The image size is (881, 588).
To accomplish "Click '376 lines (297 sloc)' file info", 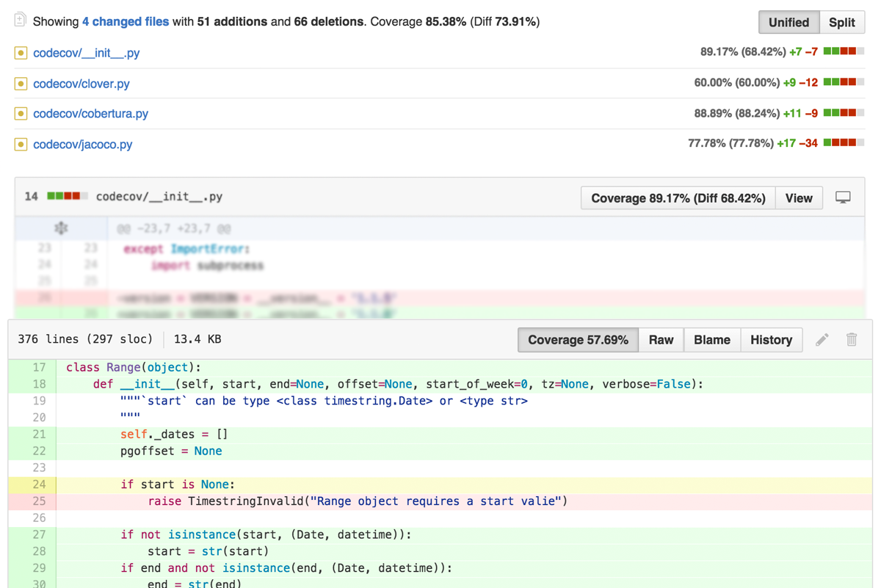I will [85, 339].
